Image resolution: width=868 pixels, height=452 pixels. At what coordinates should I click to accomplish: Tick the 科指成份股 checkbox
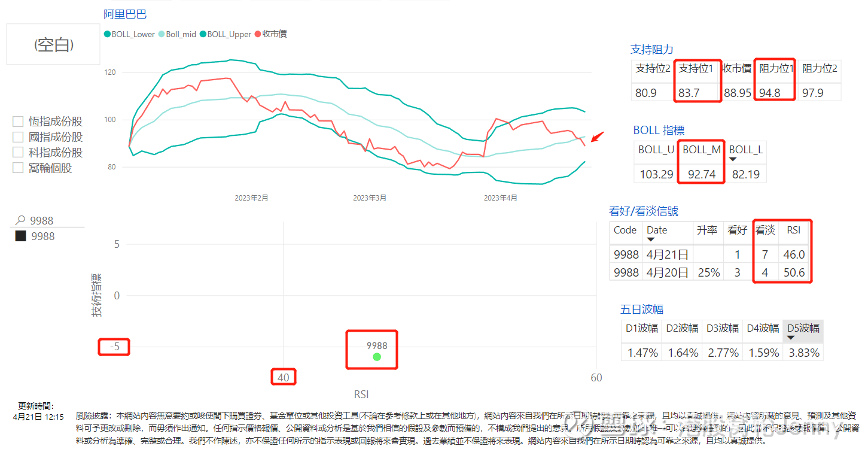[17, 152]
